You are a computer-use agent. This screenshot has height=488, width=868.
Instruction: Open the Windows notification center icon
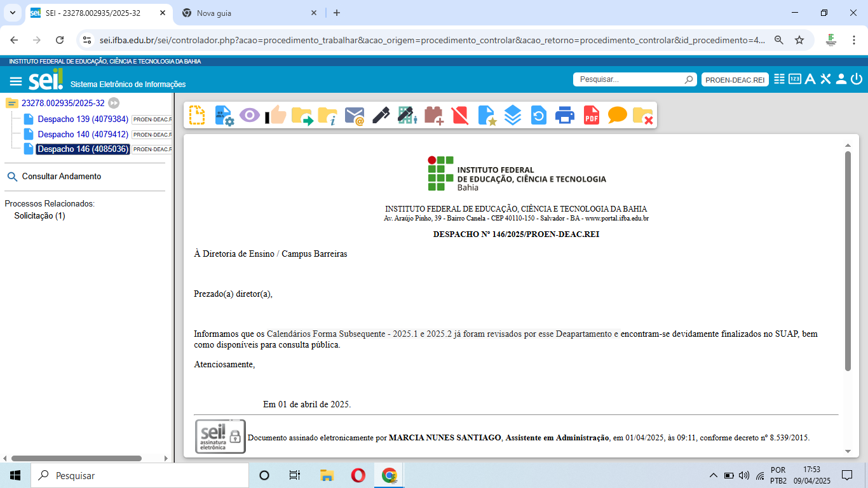(x=847, y=475)
